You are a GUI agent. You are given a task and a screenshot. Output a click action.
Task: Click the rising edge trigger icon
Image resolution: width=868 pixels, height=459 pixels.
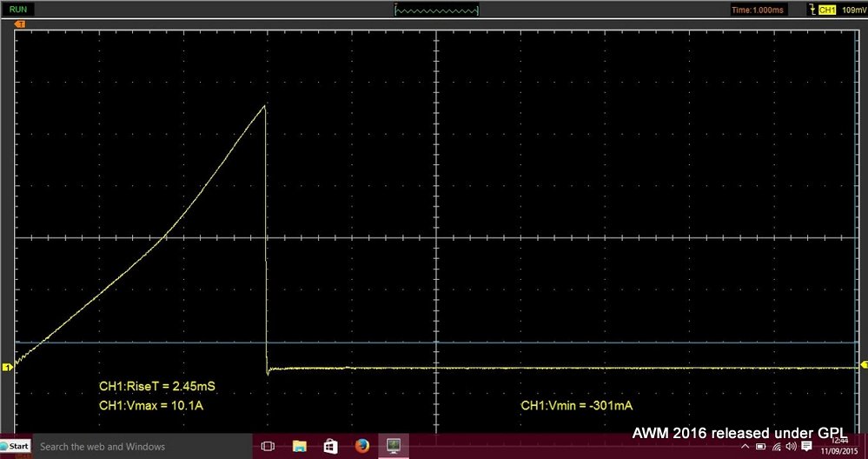(812, 10)
